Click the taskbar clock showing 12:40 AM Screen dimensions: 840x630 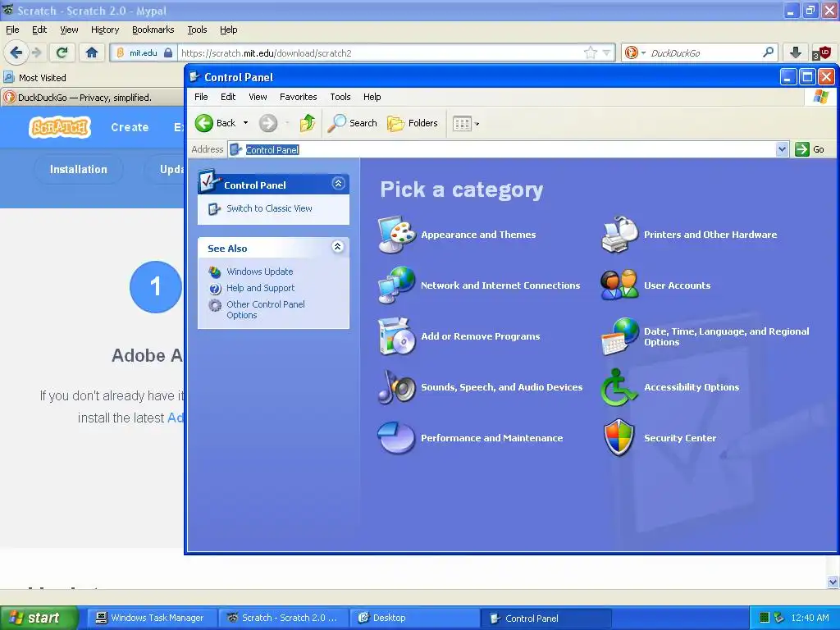click(x=810, y=618)
